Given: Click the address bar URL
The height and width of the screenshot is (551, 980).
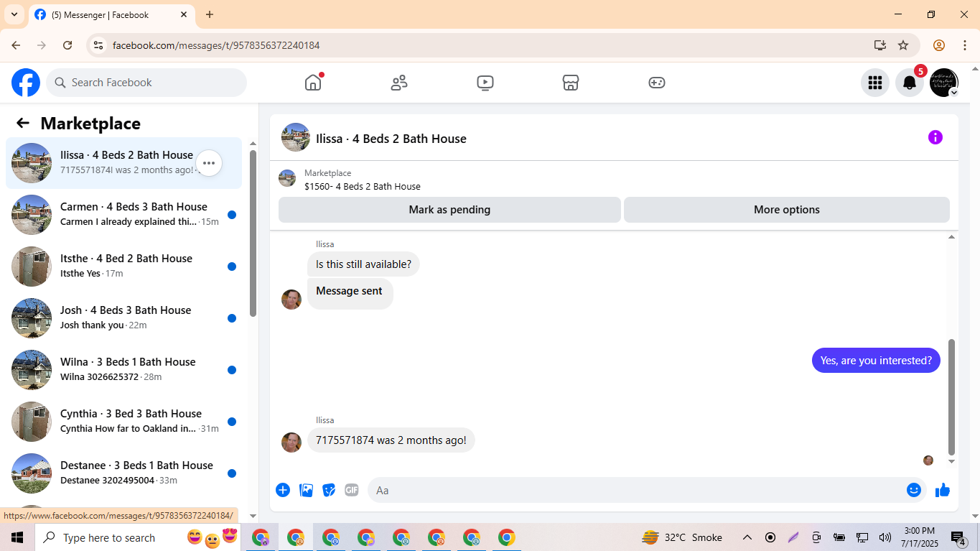Looking at the screenshot, I should (216, 45).
